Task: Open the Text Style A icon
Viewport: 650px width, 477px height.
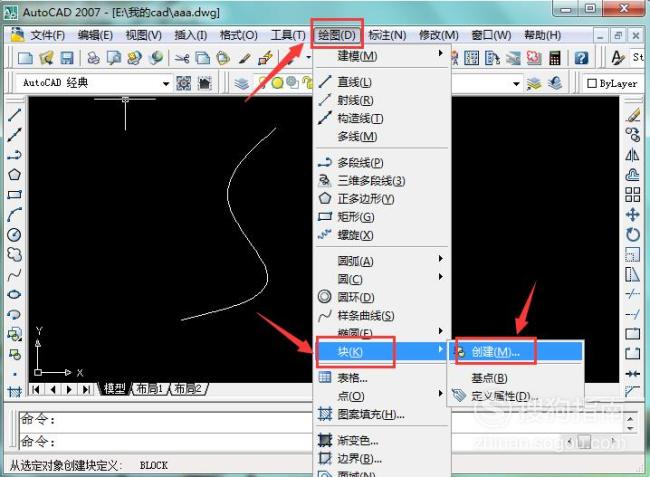Action: tap(618, 58)
